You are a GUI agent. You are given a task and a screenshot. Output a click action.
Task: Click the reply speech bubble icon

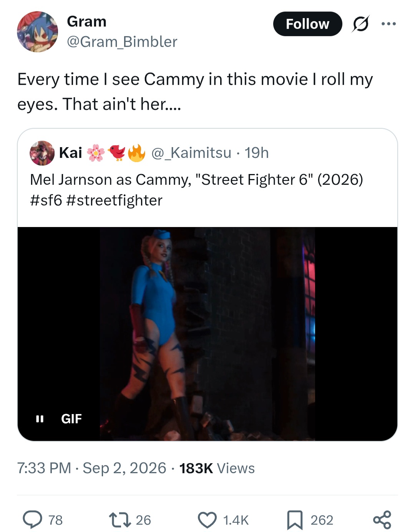click(x=33, y=520)
